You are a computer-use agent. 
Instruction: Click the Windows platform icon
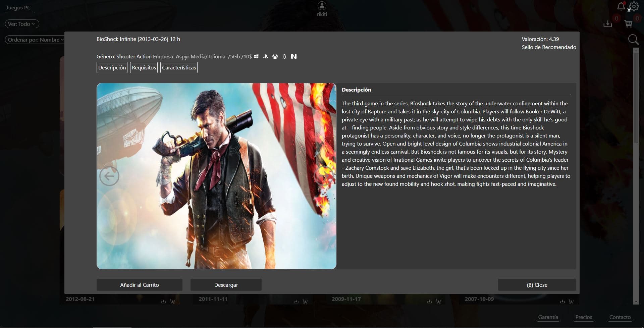(256, 56)
